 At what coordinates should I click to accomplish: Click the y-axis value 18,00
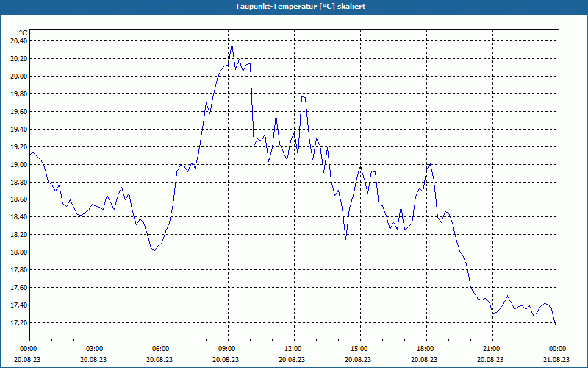(x=18, y=252)
